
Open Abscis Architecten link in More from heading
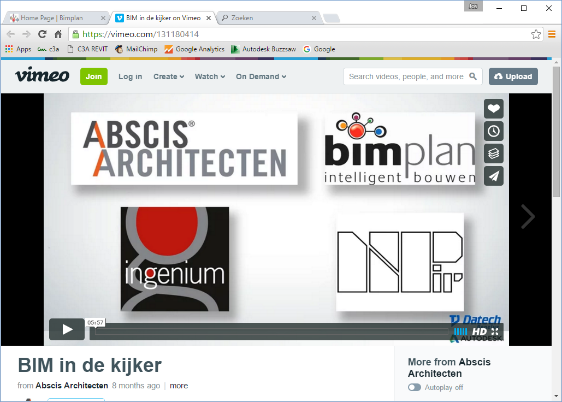coord(449,368)
